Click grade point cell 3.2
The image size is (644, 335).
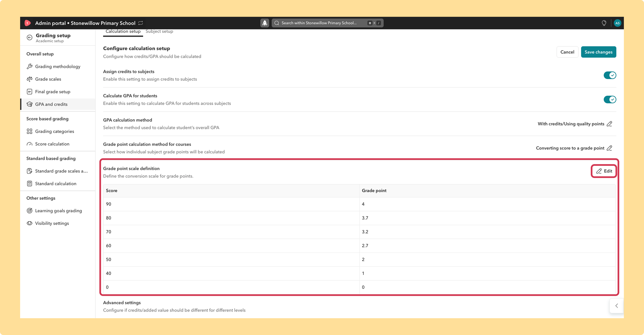pyautogui.click(x=487, y=232)
